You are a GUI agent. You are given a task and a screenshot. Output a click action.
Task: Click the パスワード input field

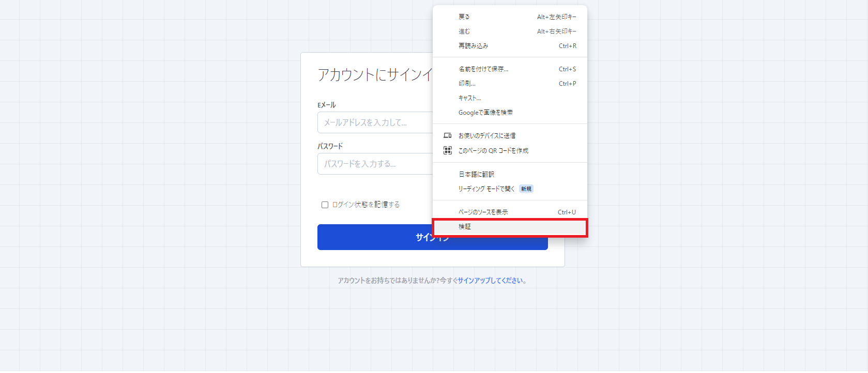coord(375,164)
